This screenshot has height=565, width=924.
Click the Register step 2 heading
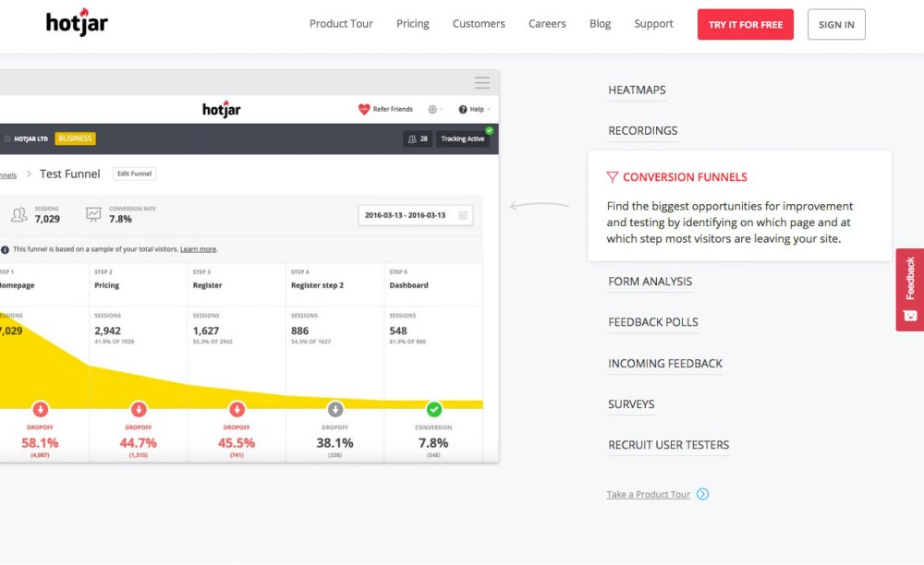[317, 285]
